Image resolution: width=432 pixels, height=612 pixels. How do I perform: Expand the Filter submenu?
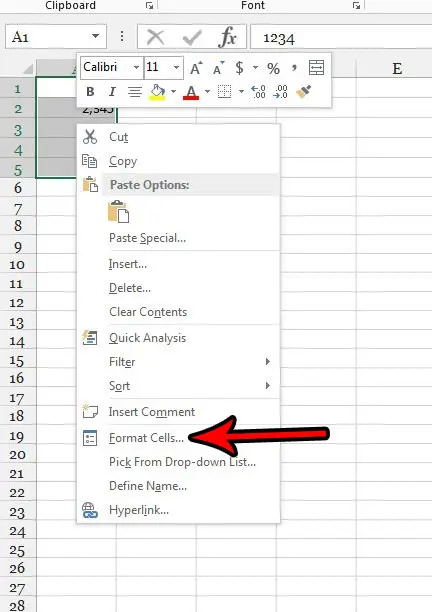178,362
